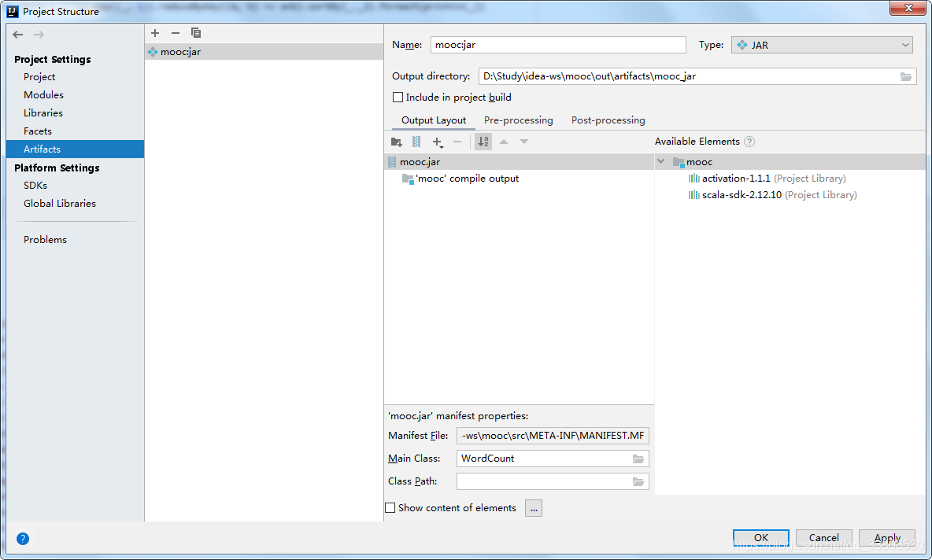Collapse the mooc node in Available Elements
The width and height of the screenshot is (932, 560).
[x=661, y=160]
